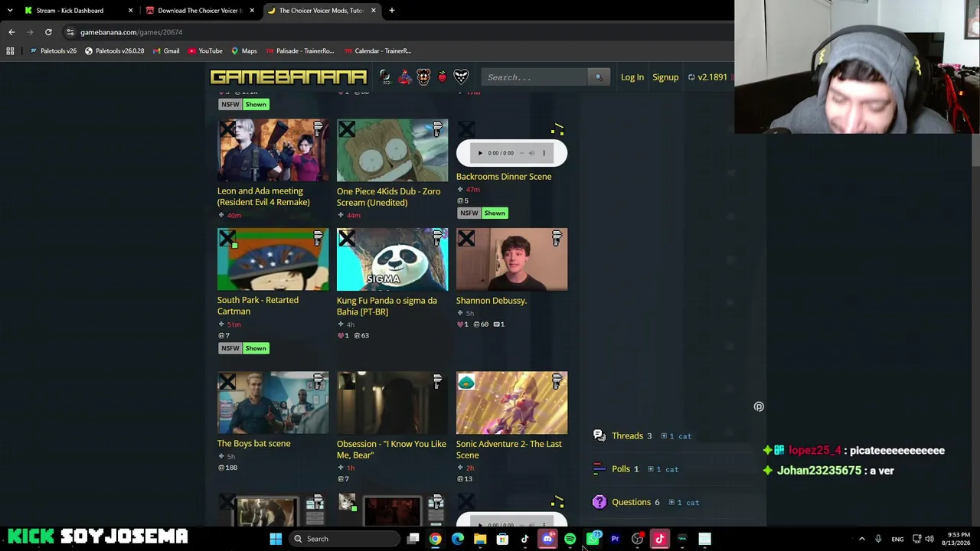Expand Threads 1 cat categories
980x551 pixels.
[x=677, y=436]
